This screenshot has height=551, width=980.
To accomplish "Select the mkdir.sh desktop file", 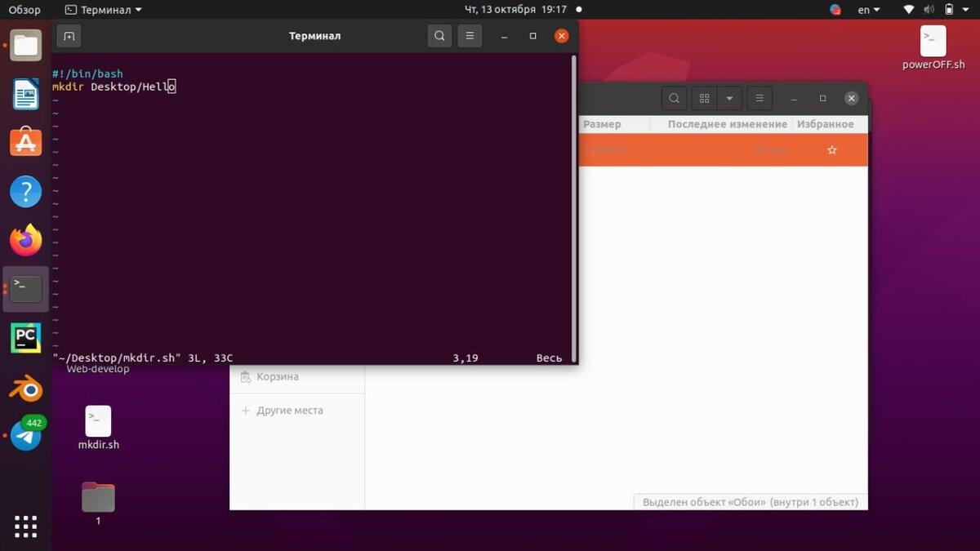I will pyautogui.click(x=98, y=429).
